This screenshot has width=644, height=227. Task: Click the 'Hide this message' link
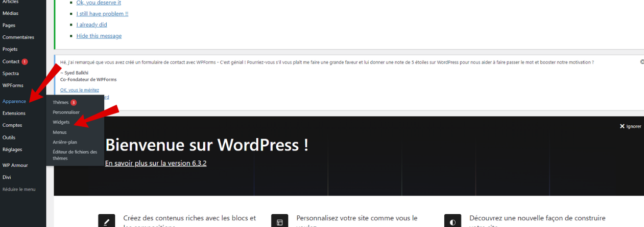pyautogui.click(x=99, y=36)
